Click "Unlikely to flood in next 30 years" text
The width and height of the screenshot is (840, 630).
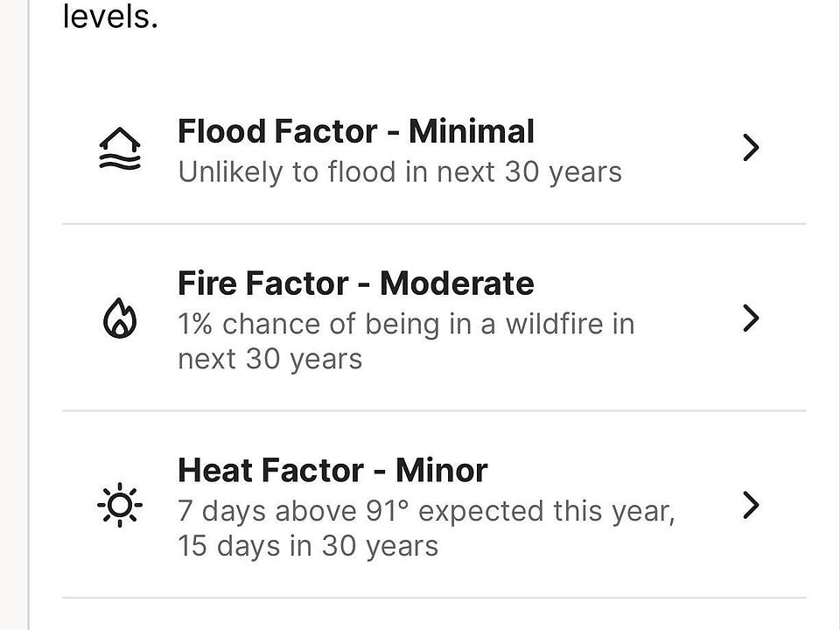[400, 171]
